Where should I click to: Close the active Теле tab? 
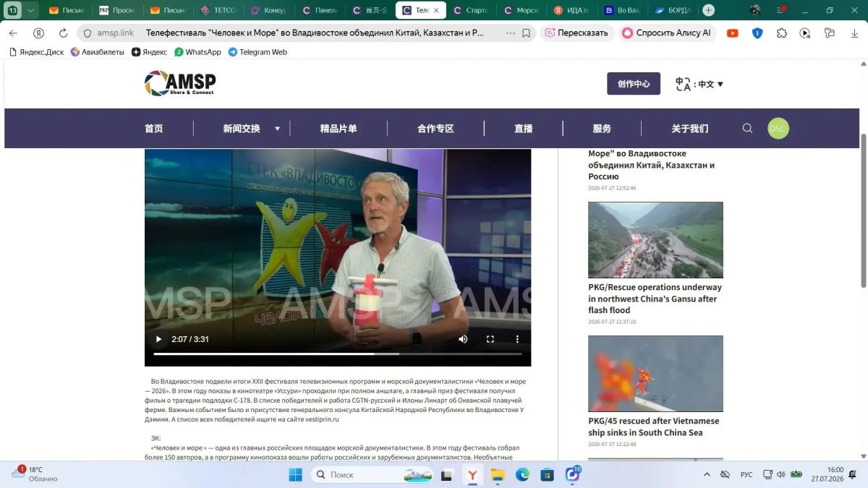(436, 10)
